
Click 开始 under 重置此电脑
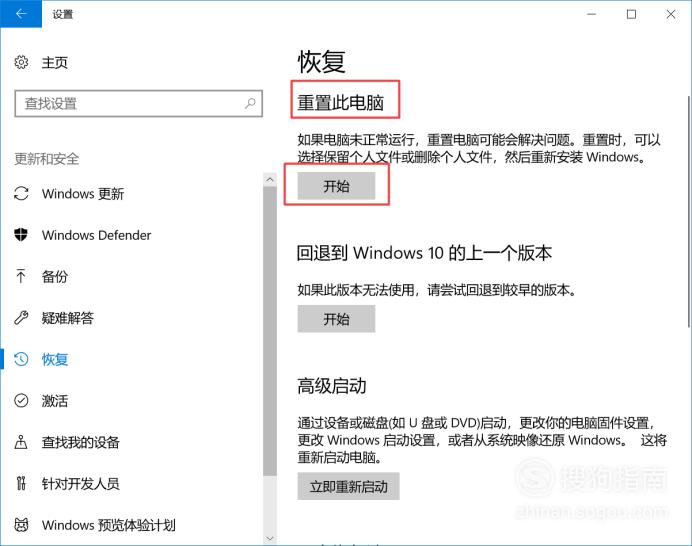click(x=336, y=186)
